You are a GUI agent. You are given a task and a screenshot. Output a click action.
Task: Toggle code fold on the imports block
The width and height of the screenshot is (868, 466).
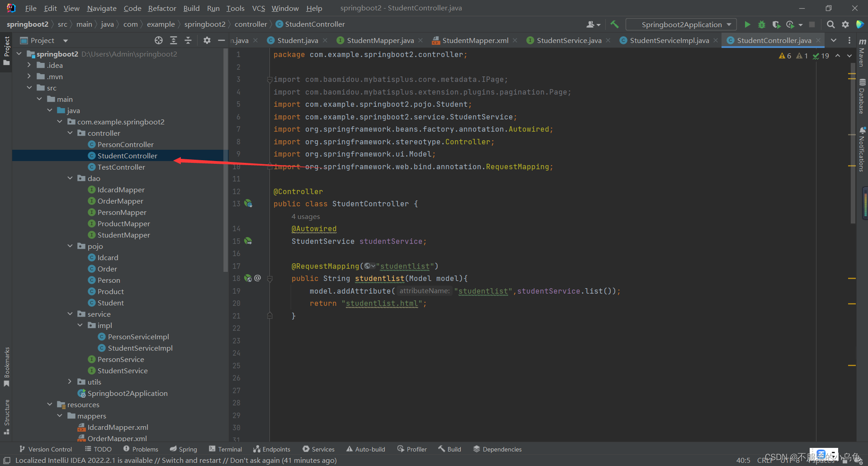pos(269,80)
